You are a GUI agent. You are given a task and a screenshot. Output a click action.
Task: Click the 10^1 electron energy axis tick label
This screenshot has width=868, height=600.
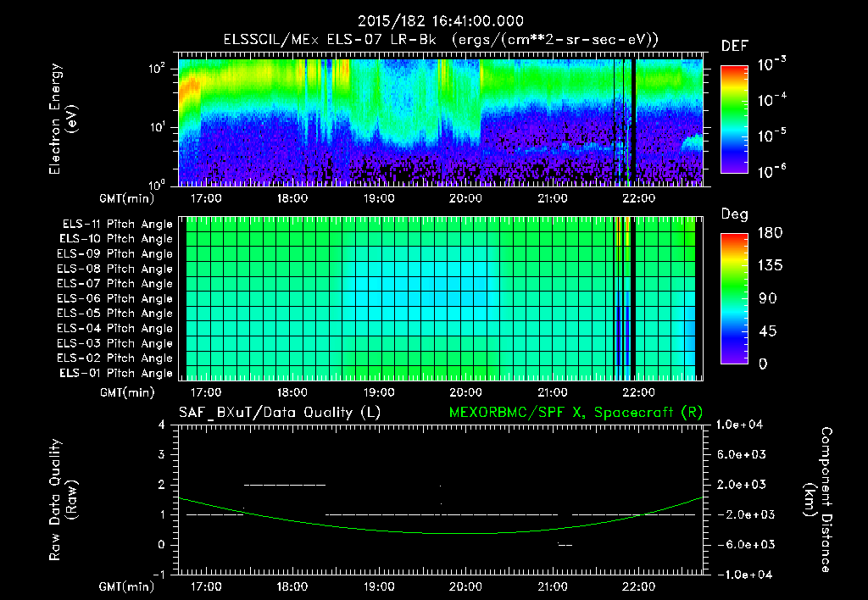(157, 128)
